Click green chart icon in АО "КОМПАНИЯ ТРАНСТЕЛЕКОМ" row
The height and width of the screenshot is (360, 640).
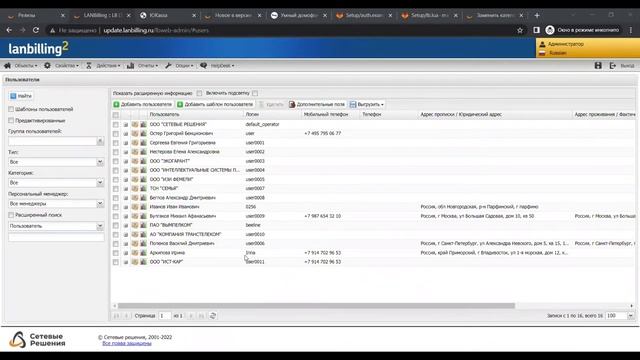(143, 234)
